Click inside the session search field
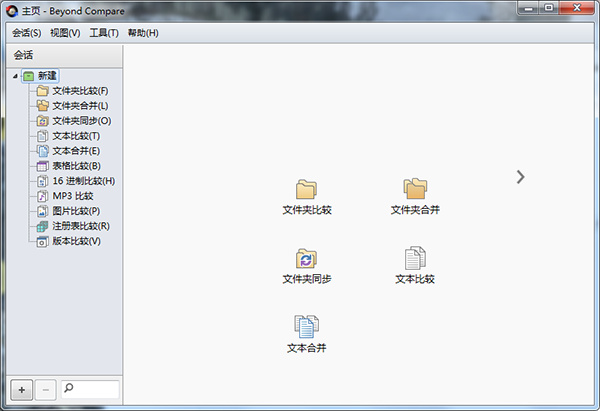600x411 pixels. (x=90, y=389)
